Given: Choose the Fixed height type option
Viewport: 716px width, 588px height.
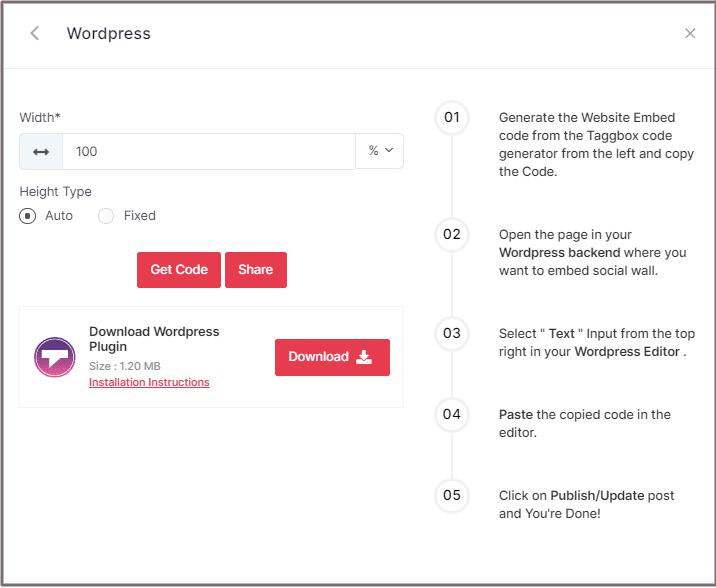Looking at the screenshot, I should pyautogui.click(x=106, y=216).
